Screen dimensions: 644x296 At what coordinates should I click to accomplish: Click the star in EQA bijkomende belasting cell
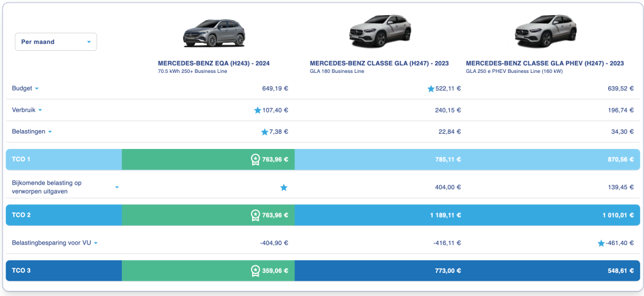tap(284, 187)
